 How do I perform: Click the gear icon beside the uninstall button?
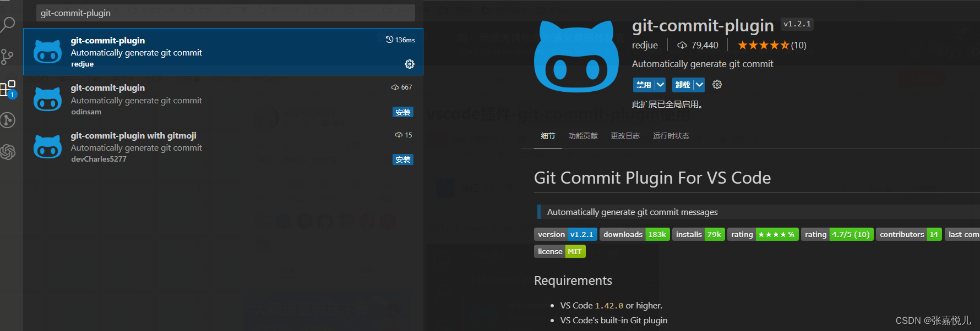click(x=717, y=85)
